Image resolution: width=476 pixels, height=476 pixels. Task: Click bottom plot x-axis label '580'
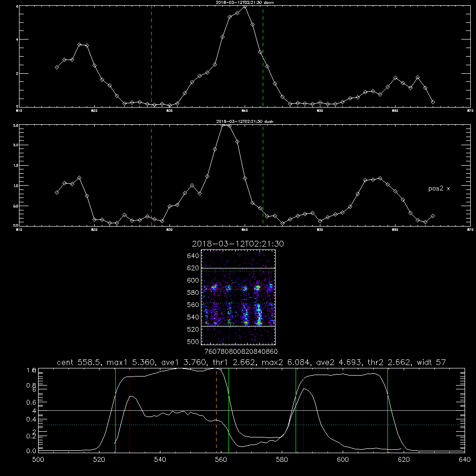(x=282, y=460)
